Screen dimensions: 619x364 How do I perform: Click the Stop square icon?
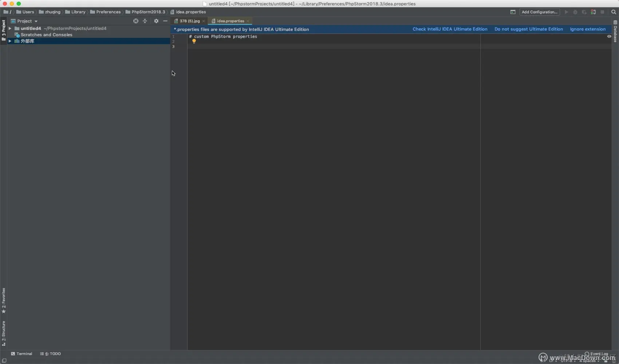tap(603, 12)
